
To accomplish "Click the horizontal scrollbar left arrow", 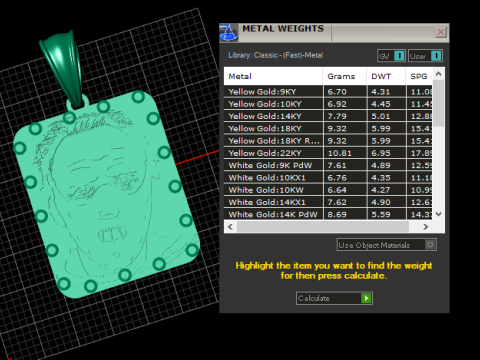I will pyautogui.click(x=230, y=227).
